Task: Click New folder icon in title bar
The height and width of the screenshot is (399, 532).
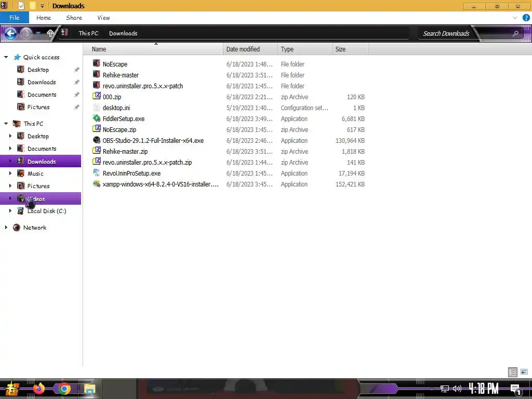Action: [33, 6]
